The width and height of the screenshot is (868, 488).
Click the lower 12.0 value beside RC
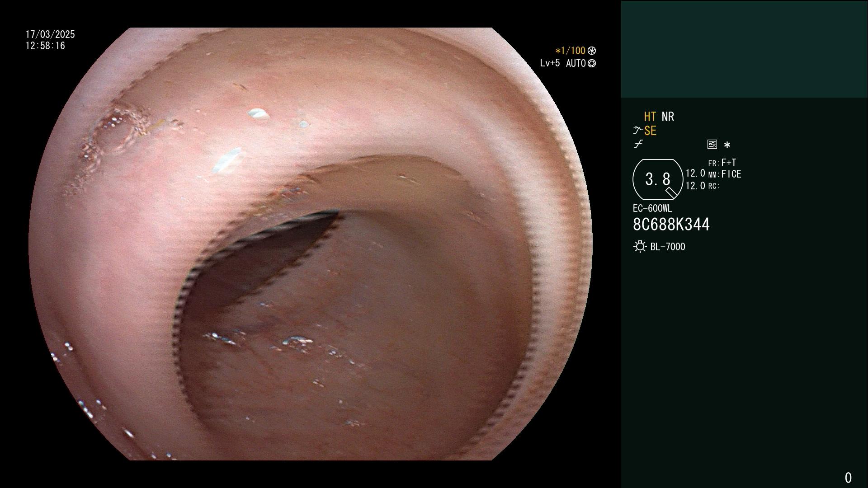pos(695,186)
